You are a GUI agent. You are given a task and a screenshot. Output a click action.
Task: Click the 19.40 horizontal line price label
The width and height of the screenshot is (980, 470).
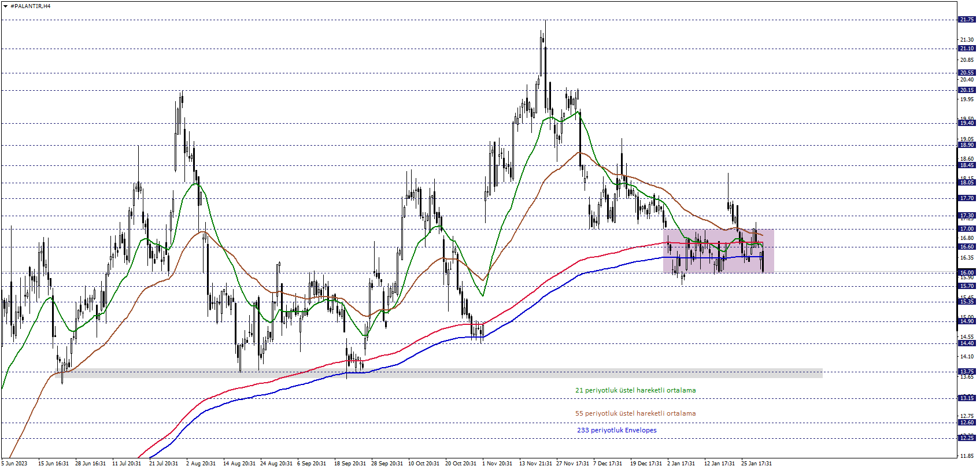(x=967, y=123)
